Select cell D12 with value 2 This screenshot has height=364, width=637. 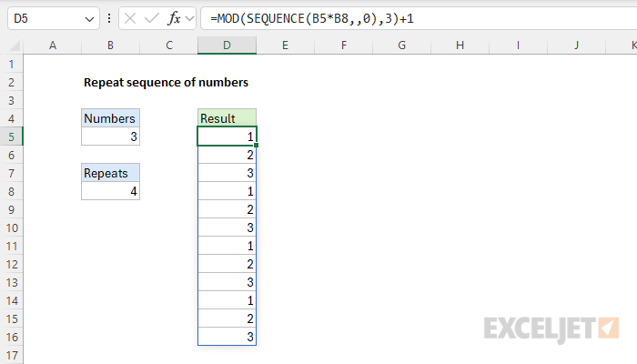(227, 264)
